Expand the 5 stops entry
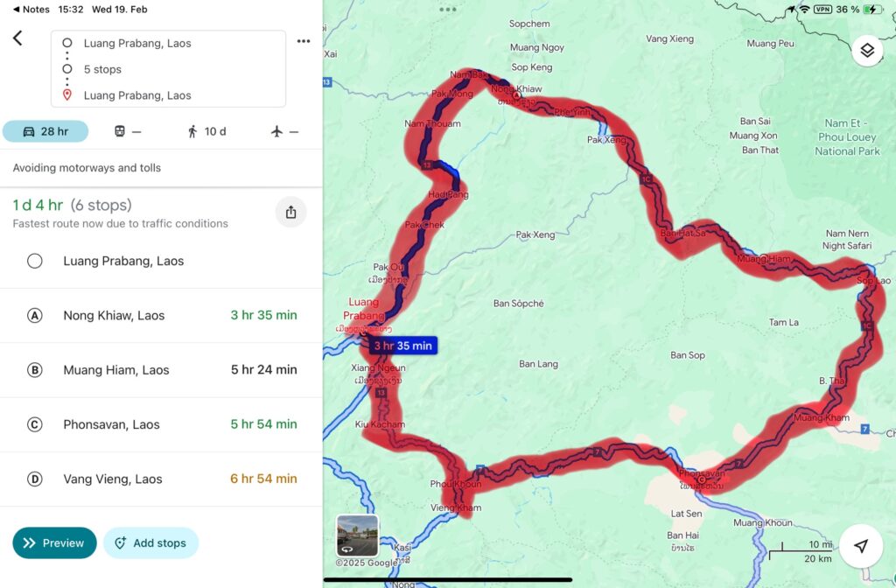The image size is (896, 588). pos(102,69)
